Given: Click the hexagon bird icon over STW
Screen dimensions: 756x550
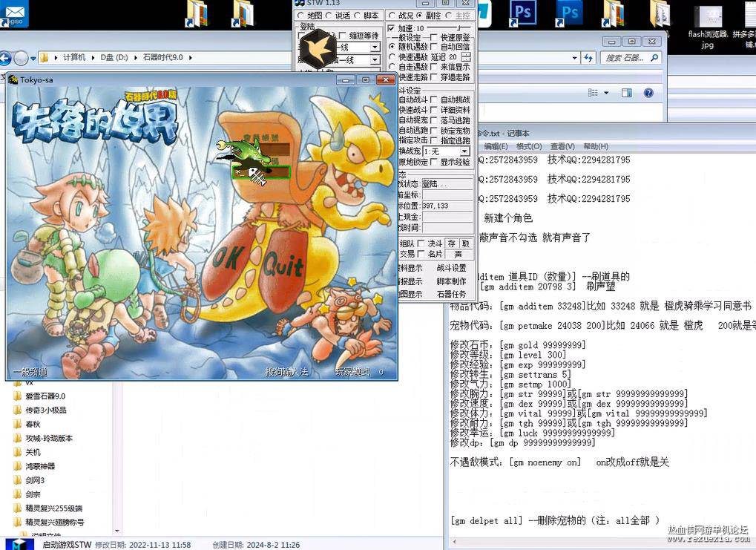Looking at the screenshot, I should pos(318,48).
